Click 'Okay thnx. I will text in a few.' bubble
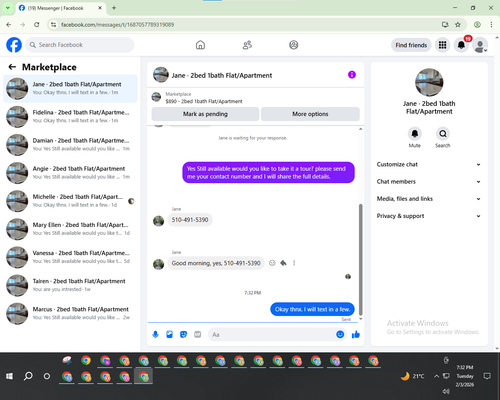The image size is (500, 400). click(x=312, y=309)
